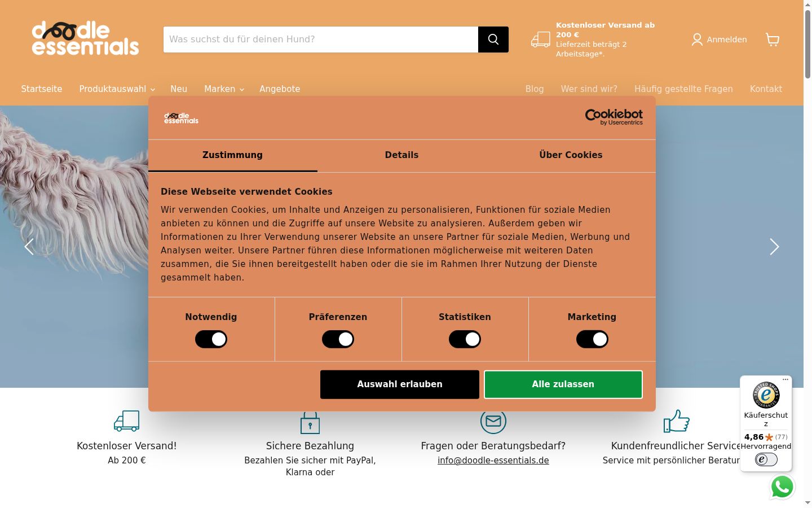Click the thumbs-up icon above Kundenfreundlicher Service
The image size is (812, 508).
pos(677,421)
